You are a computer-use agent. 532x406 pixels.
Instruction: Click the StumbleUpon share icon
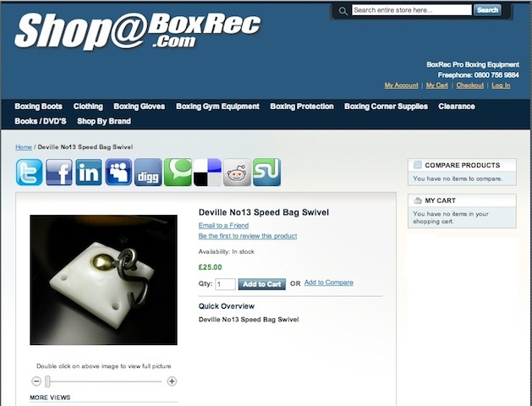(x=266, y=173)
